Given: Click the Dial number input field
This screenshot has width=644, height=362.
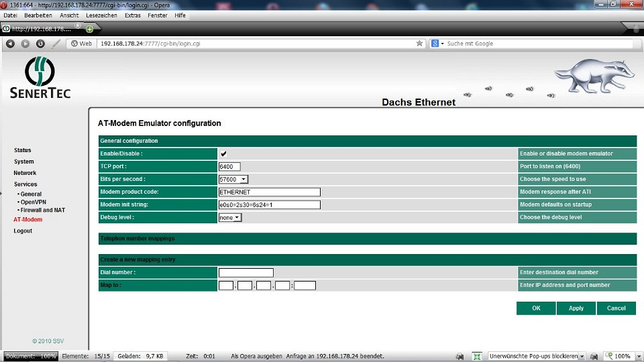Looking at the screenshot, I should pyautogui.click(x=246, y=273).
